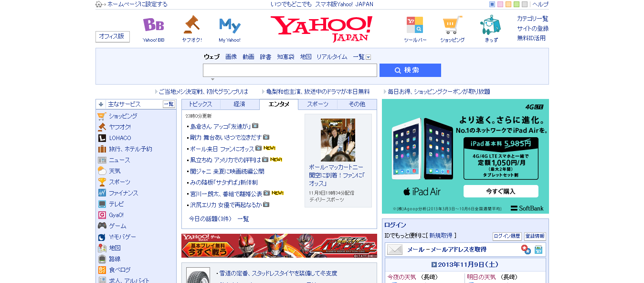Image resolution: width=644 pixels, height=283 pixels.
Task: Click the trophy icon for スポーツ
Action: pyautogui.click(x=102, y=182)
